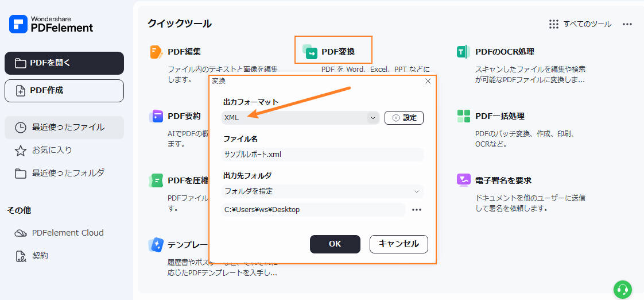The image size is (644, 300).
Task: Expand the フォルダを指定 dropdown
Action: [x=323, y=191]
